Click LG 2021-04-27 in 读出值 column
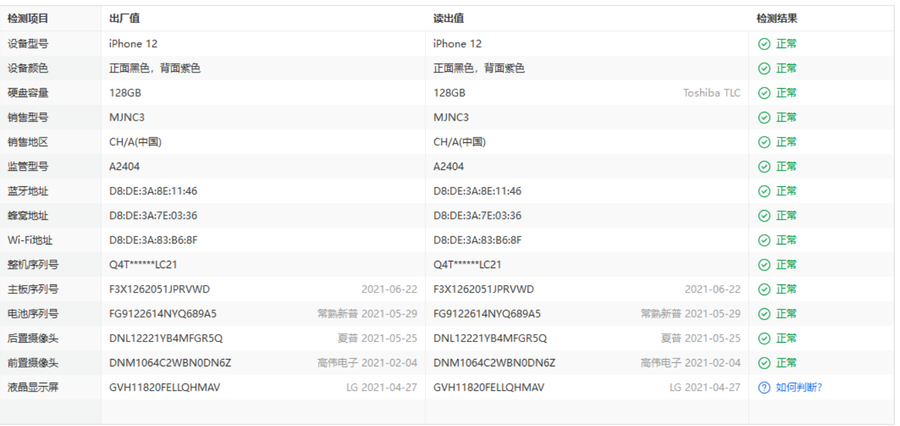 click(x=705, y=388)
